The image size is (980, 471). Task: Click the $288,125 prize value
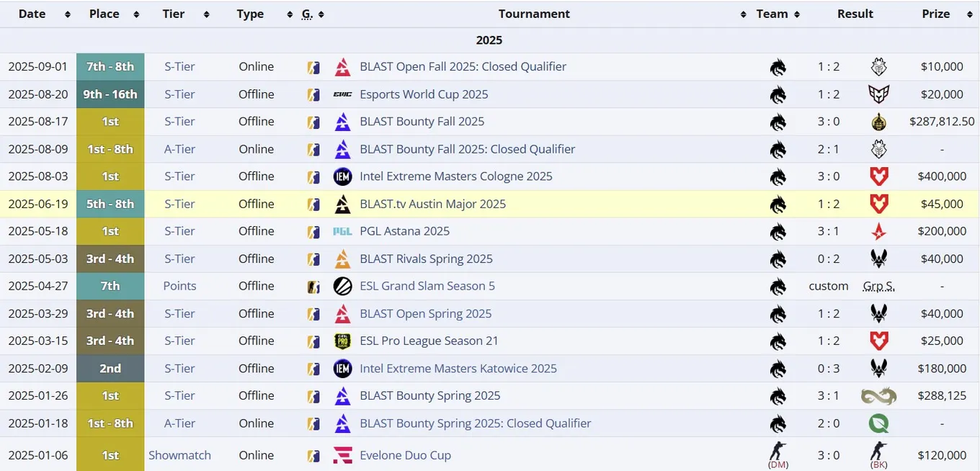(x=942, y=395)
